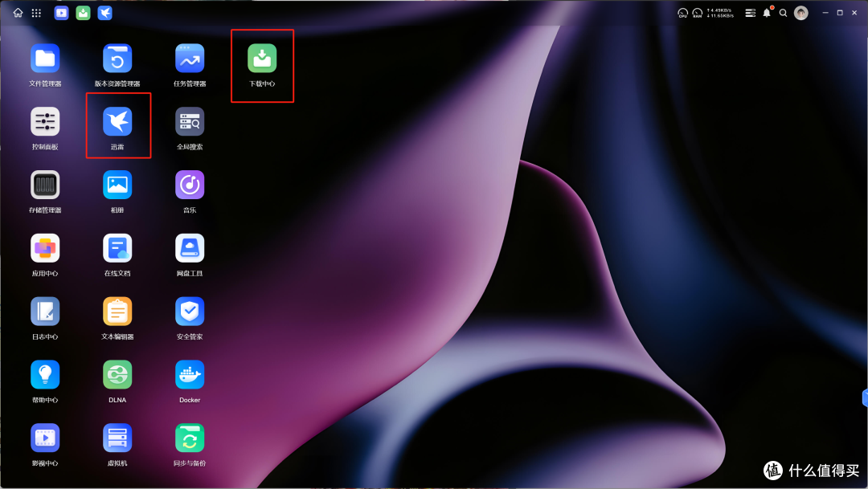868x489 pixels.
Task: Open the 下载中心 desktop icon
Action: [262, 59]
